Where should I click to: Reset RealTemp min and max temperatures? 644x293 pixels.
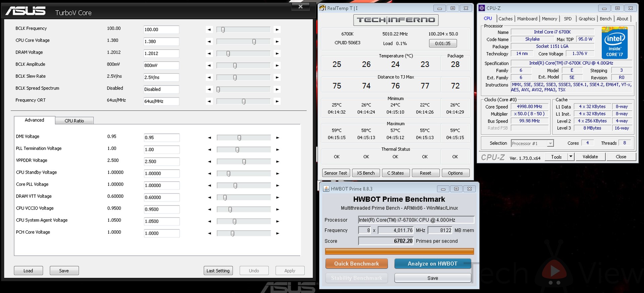pos(425,173)
